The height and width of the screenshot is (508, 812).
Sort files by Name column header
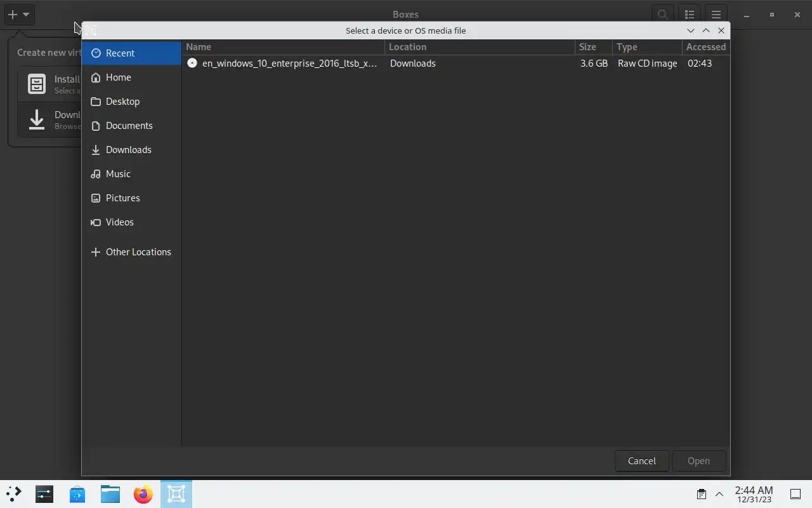[284, 47]
